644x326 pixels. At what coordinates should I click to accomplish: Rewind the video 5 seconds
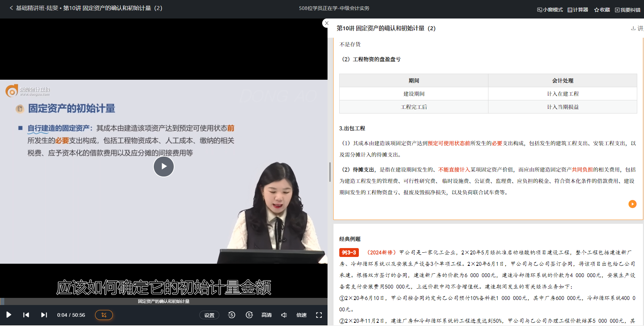click(231, 315)
